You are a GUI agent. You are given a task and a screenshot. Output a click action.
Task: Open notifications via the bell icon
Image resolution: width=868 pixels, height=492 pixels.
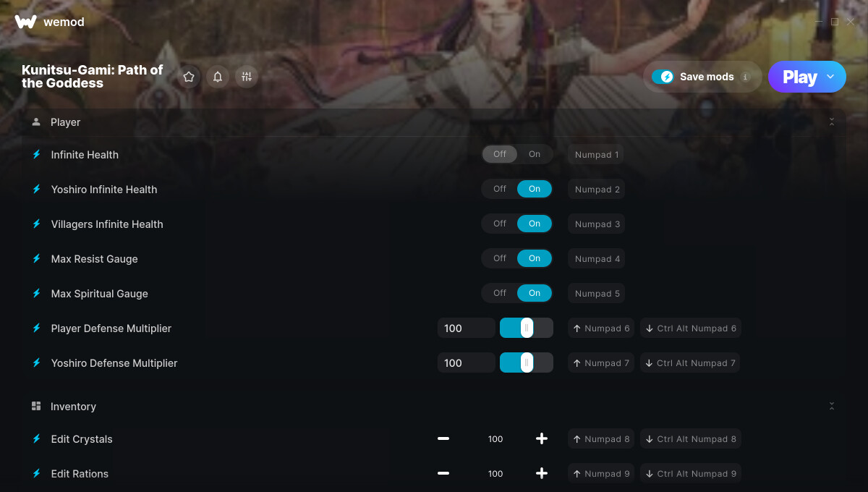click(x=218, y=77)
